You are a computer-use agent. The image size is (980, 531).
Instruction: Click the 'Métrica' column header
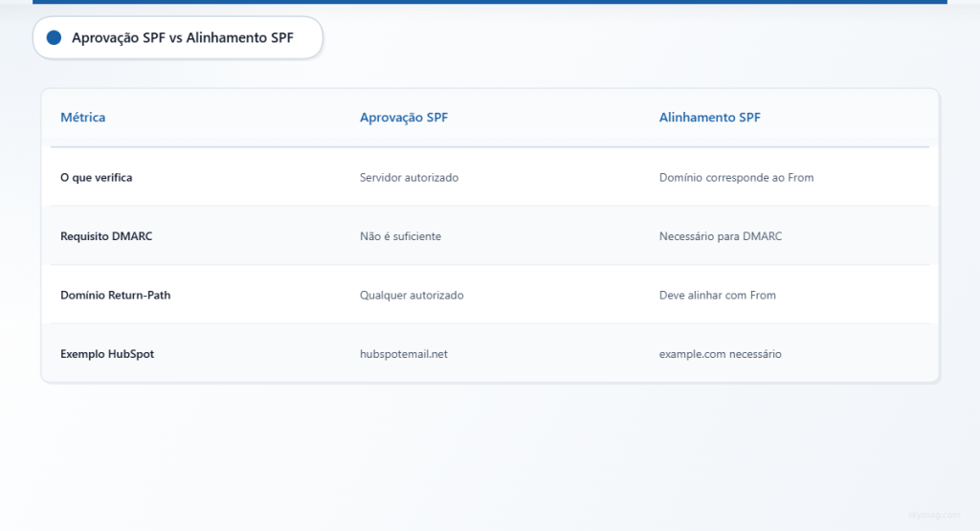coord(82,118)
